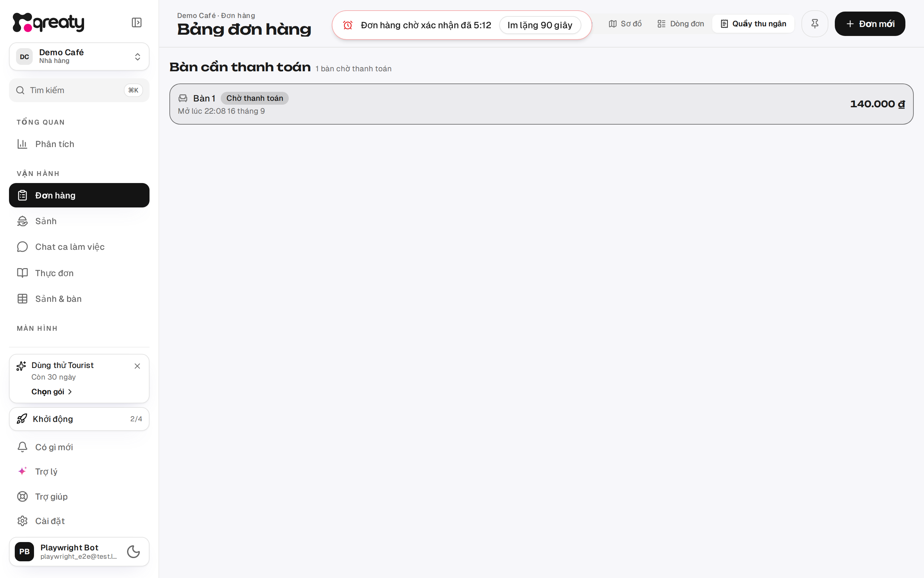Screen dimensions: 924x578
Task: Click the Chờ thanh toán status badge
Action: pos(255,98)
